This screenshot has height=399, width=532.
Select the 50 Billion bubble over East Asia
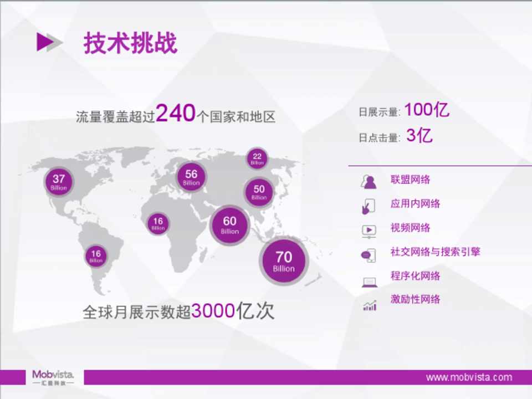click(x=259, y=192)
